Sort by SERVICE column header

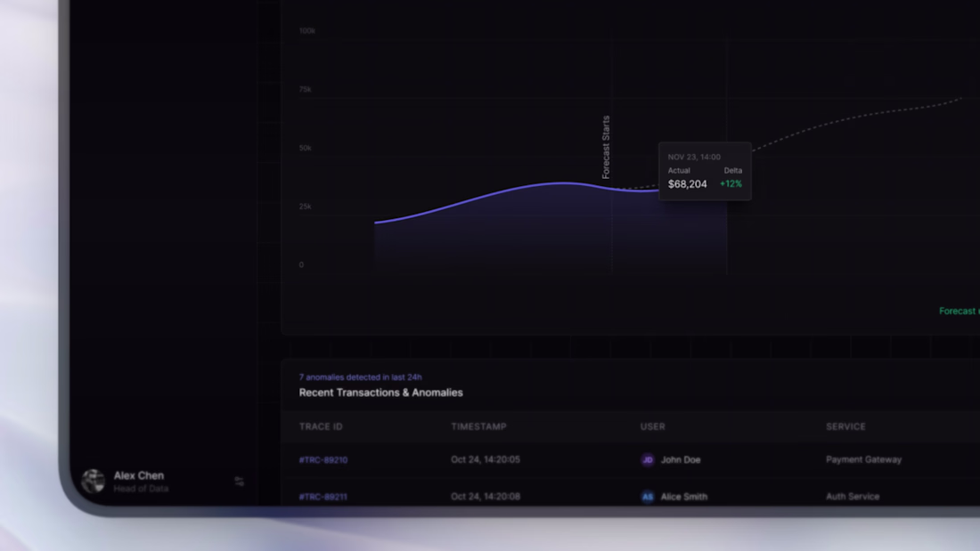[x=845, y=426]
